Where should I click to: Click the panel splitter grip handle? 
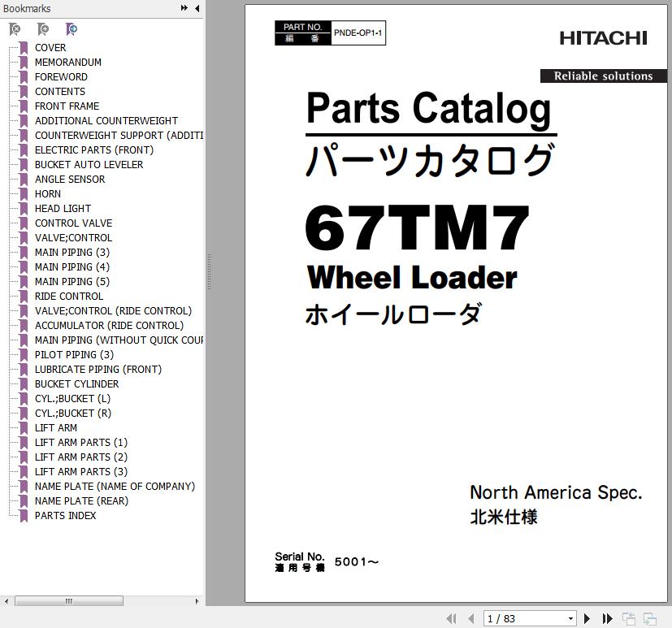pyautogui.click(x=209, y=271)
